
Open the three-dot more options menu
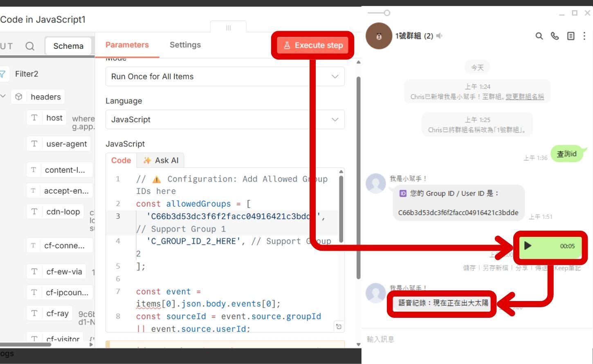[584, 36]
